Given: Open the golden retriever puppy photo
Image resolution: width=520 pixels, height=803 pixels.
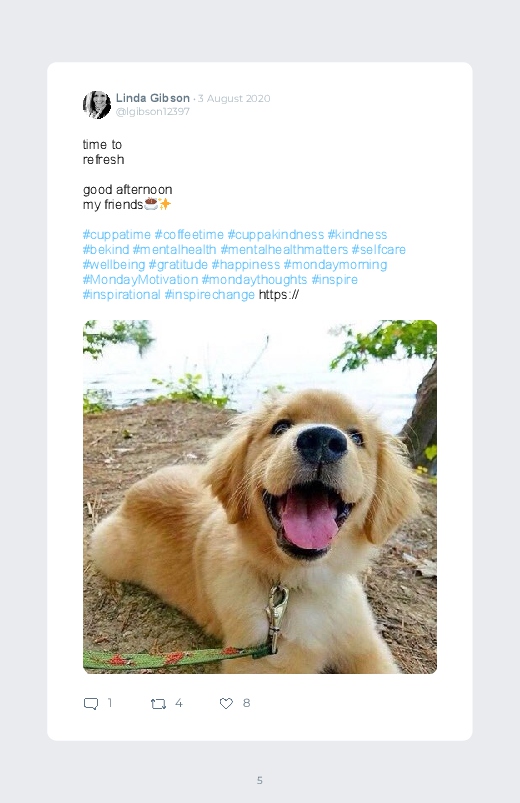Looking at the screenshot, I should (260, 497).
